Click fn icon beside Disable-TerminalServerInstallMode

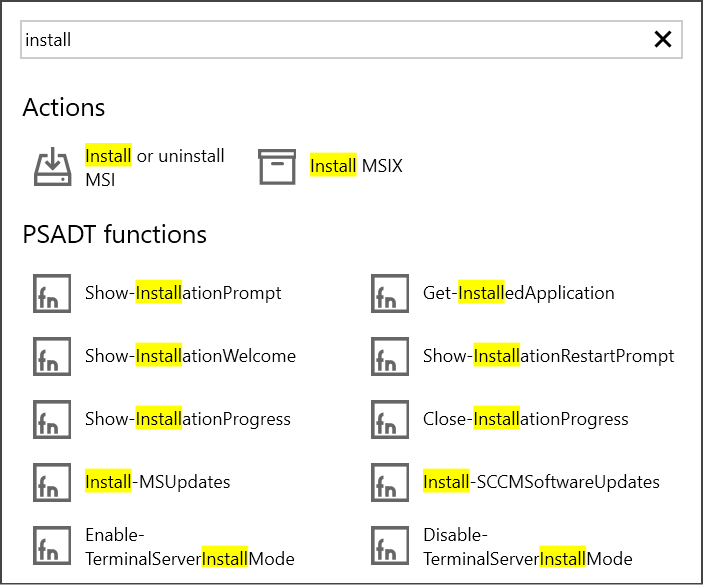click(390, 545)
